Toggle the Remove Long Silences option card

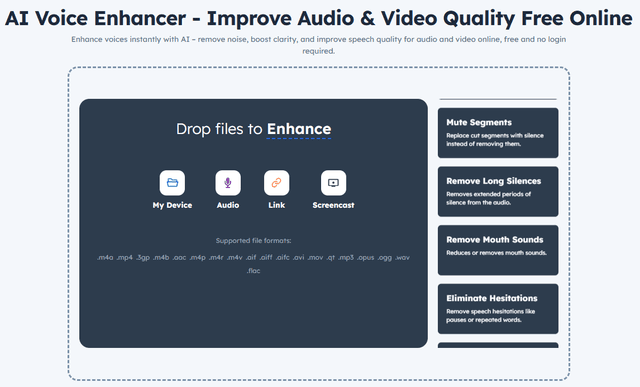(x=498, y=191)
